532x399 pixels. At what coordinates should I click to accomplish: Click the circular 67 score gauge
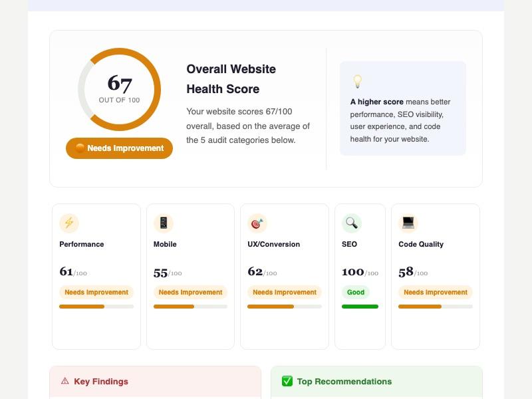coord(120,89)
